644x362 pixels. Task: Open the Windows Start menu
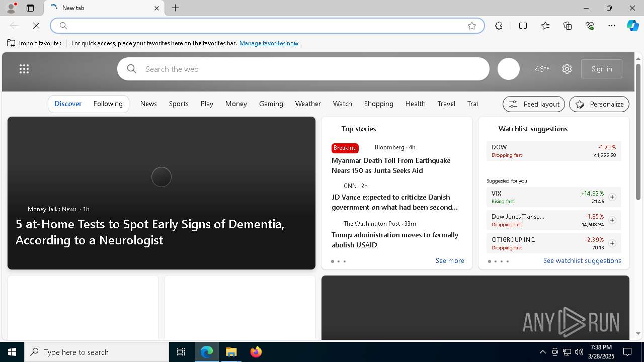tap(12, 352)
